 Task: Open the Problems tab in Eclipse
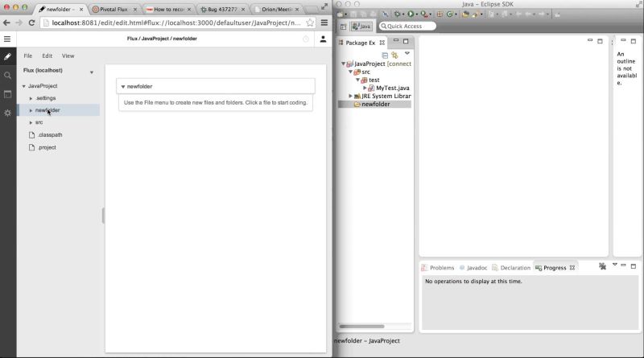pyautogui.click(x=438, y=268)
